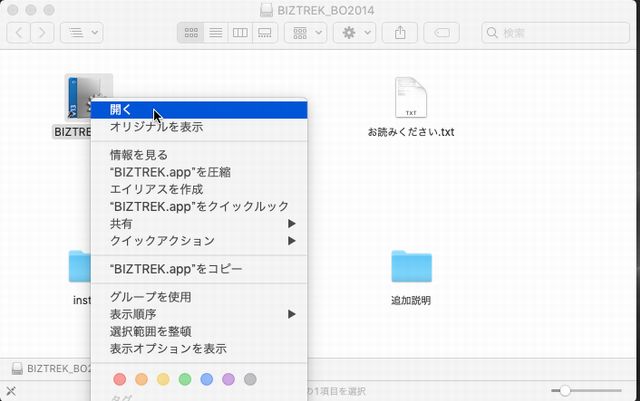The image size is (640, 401).
Task: Switch to gallery view
Action: coord(265,33)
